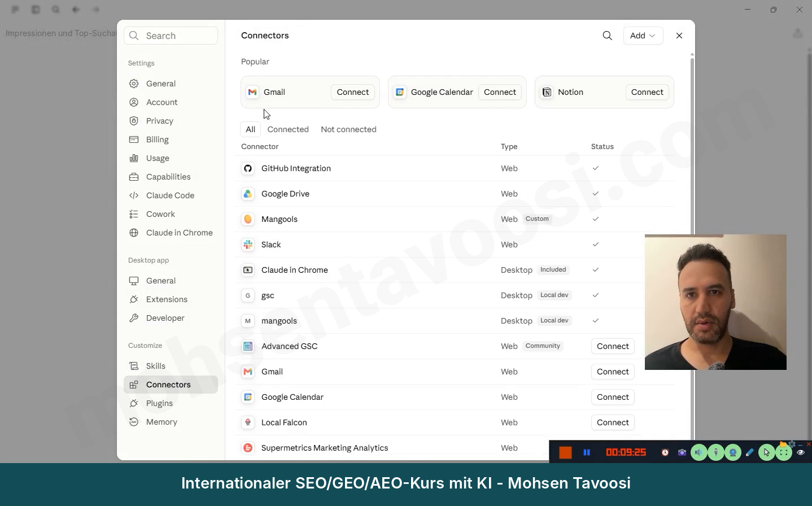Open Extensions under Desktop app
Image resolution: width=812 pixels, height=506 pixels.
[171, 299]
